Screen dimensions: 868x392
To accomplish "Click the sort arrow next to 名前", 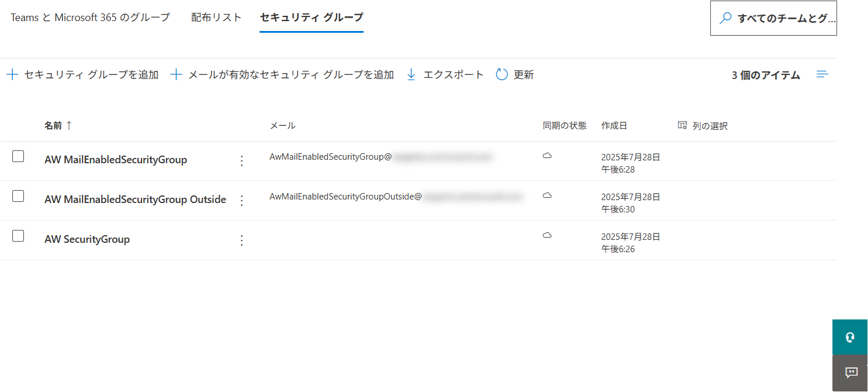I will pyautogui.click(x=69, y=125).
